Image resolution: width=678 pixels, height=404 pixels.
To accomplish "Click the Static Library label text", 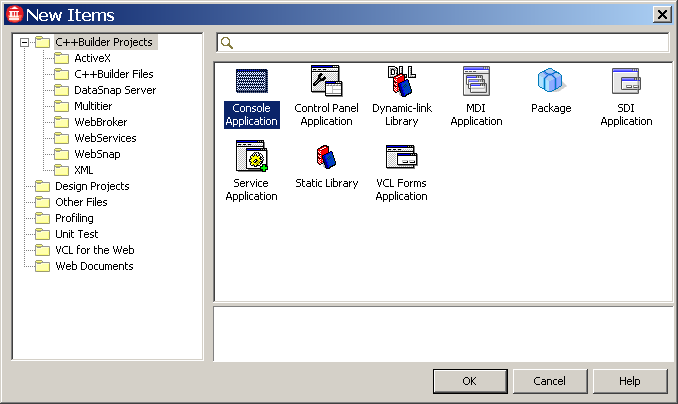I will tap(326, 183).
